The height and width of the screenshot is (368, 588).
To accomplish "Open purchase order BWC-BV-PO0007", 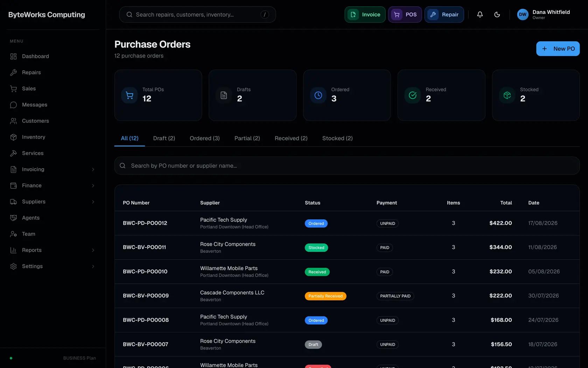I will click(146, 345).
